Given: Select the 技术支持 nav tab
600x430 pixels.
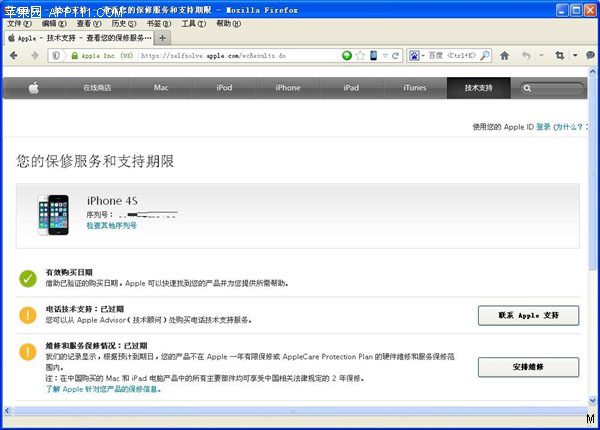Looking at the screenshot, I should click(478, 88).
